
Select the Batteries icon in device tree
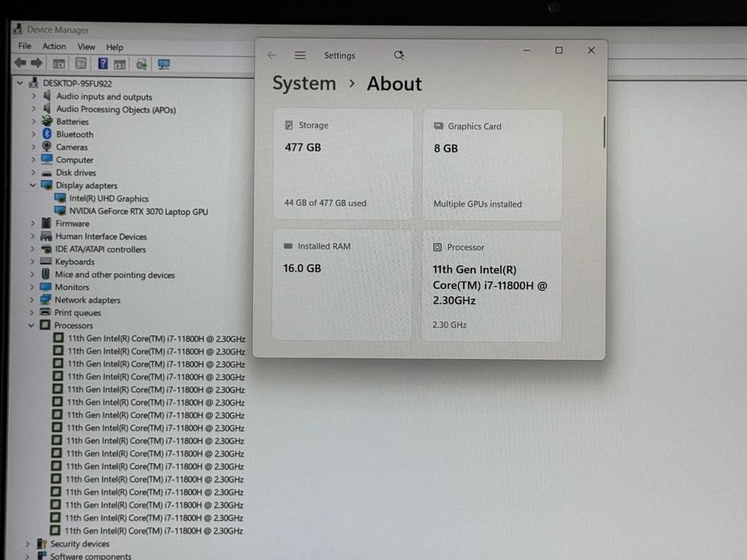coord(46,121)
